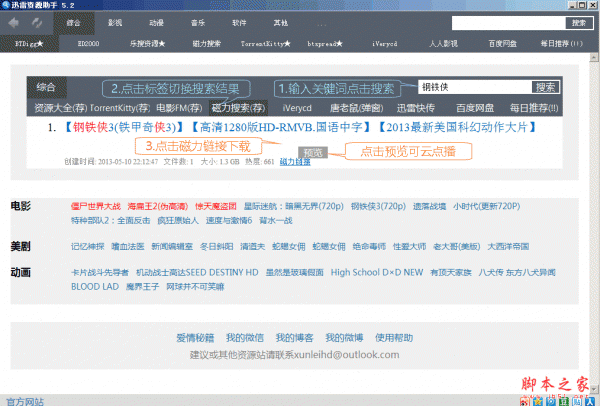Select the BTDigg★ source tab
The image size is (600, 406).
(29, 44)
